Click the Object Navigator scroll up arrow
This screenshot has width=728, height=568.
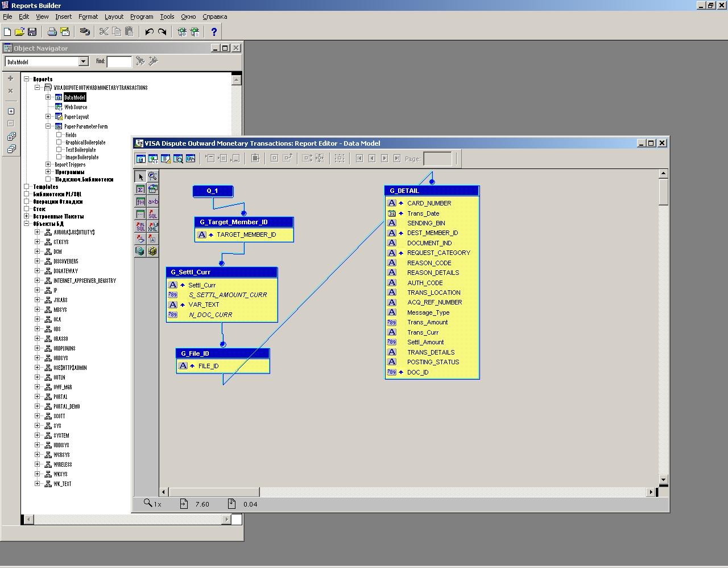tap(237, 80)
